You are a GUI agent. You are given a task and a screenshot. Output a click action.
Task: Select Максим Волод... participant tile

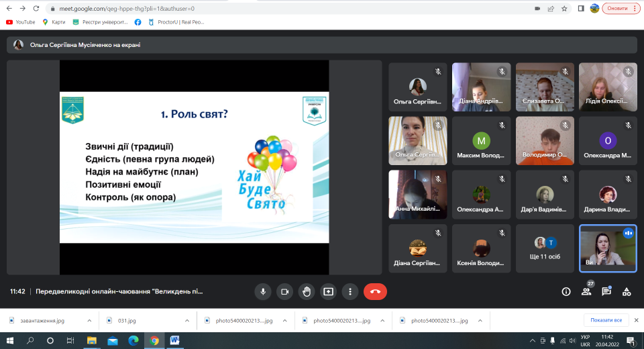(482, 140)
